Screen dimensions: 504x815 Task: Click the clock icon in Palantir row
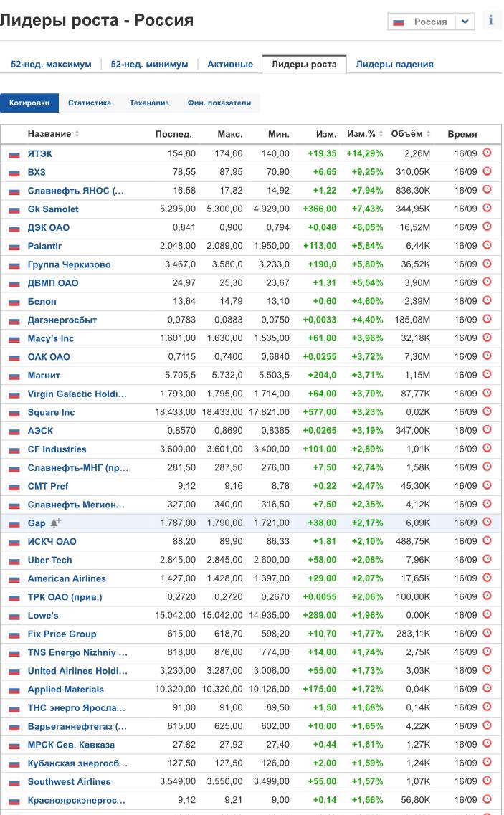[x=488, y=245]
